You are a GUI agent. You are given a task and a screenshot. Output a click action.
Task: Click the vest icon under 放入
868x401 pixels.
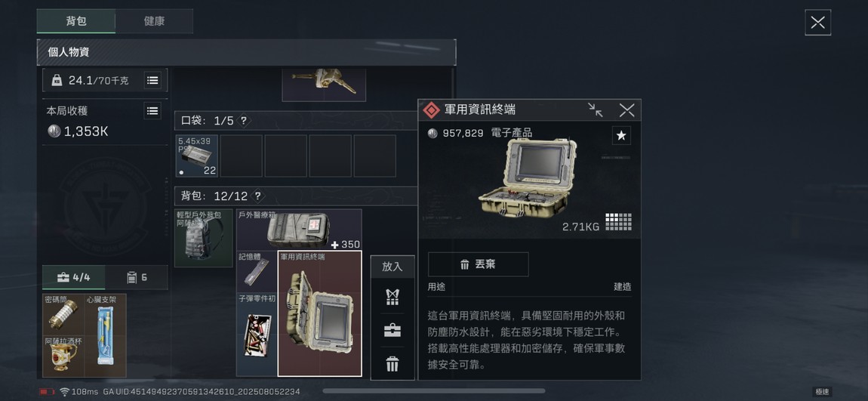tap(392, 298)
